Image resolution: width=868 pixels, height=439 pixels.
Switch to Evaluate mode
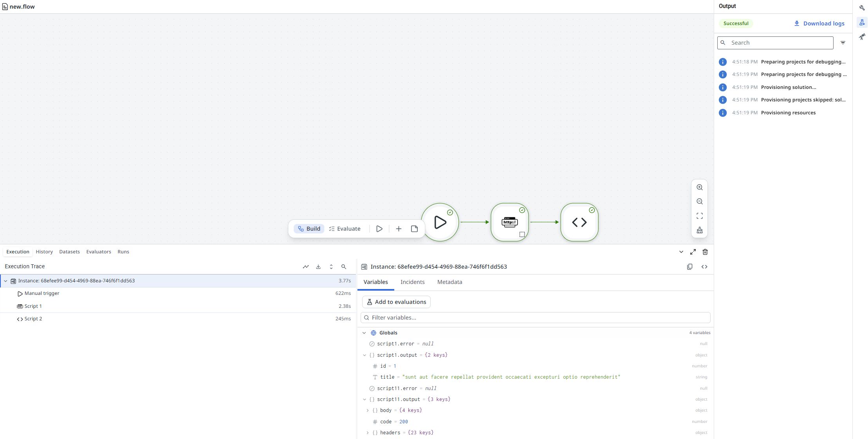click(x=345, y=229)
